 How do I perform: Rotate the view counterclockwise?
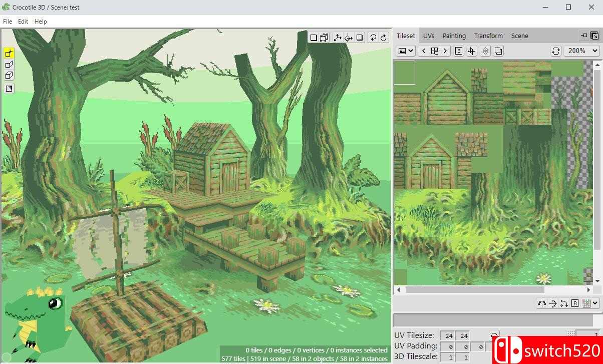(x=373, y=37)
